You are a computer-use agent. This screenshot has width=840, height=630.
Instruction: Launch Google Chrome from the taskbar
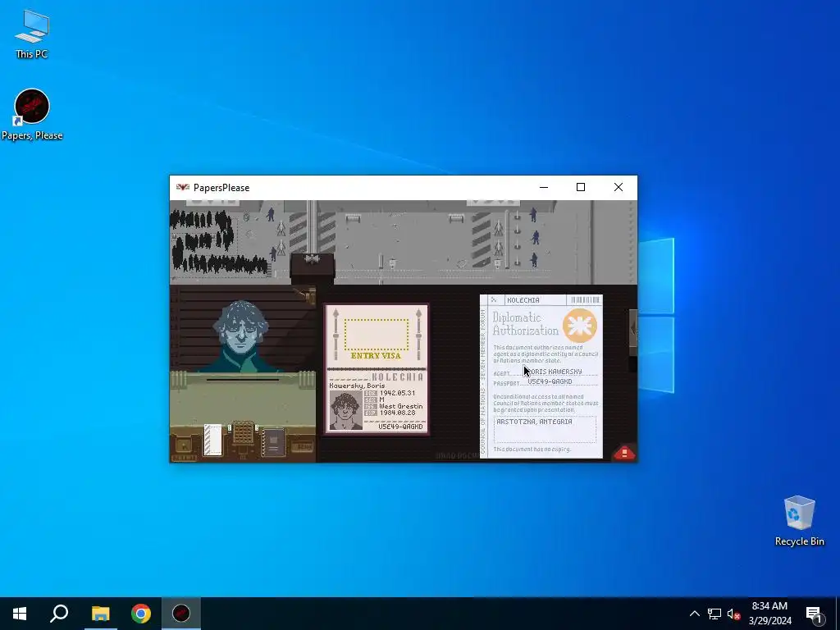[x=141, y=614]
